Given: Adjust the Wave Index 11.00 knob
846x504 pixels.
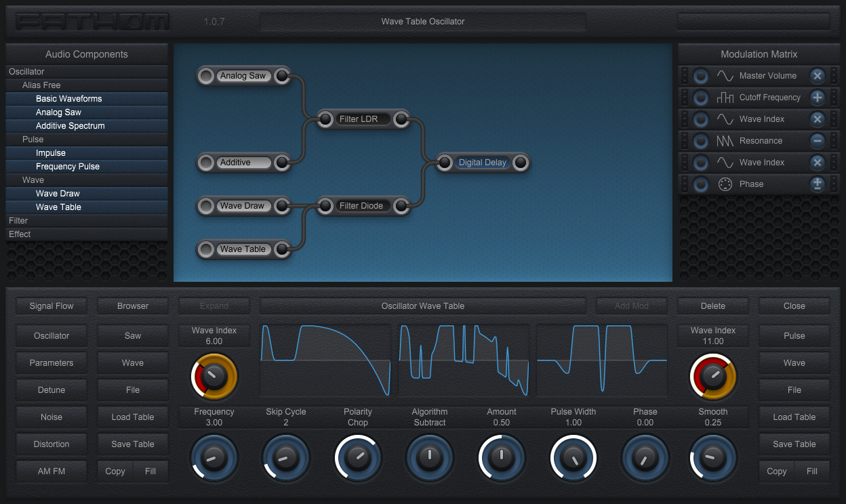Looking at the screenshot, I should tap(713, 376).
